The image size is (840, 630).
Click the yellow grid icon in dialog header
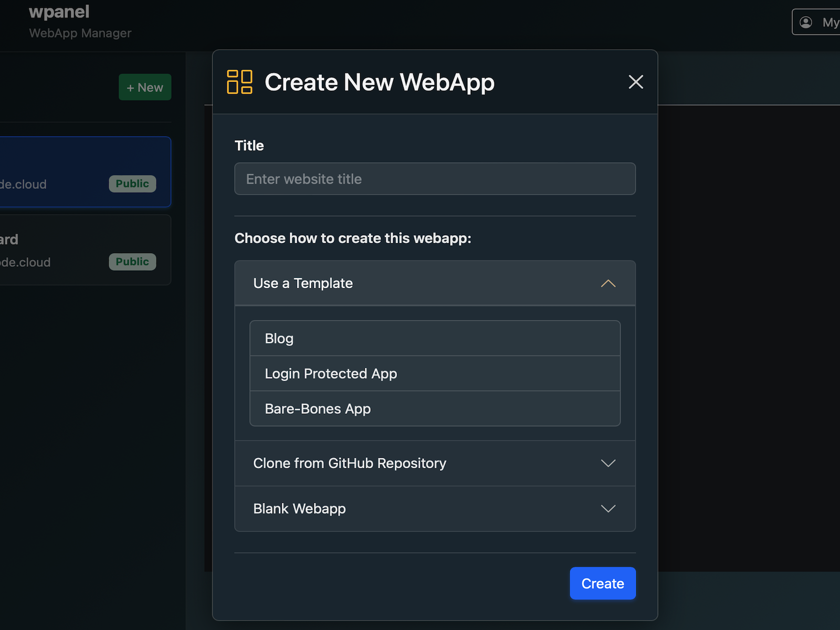(x=239, y=82)
